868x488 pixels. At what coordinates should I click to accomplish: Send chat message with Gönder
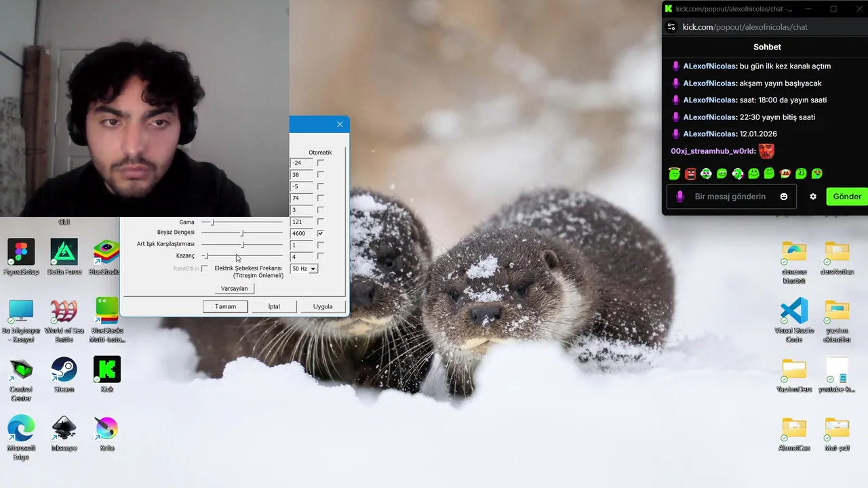tap(847, 197)
